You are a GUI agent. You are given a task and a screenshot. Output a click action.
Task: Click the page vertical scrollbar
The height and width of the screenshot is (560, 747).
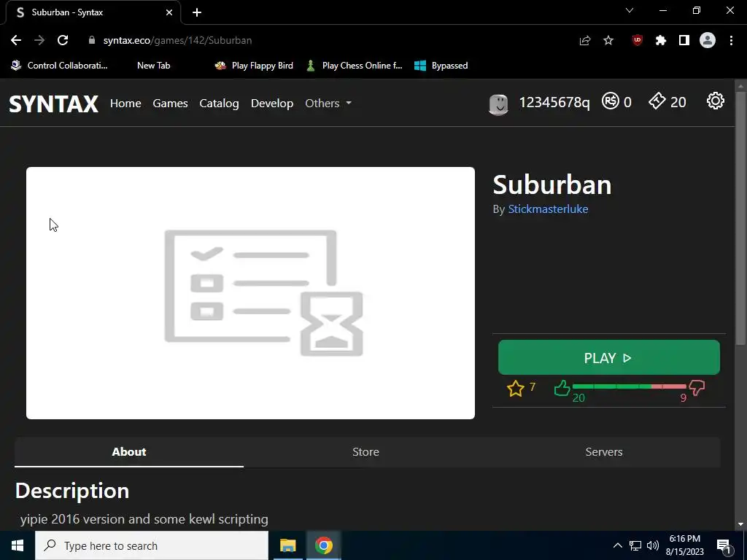740,217
